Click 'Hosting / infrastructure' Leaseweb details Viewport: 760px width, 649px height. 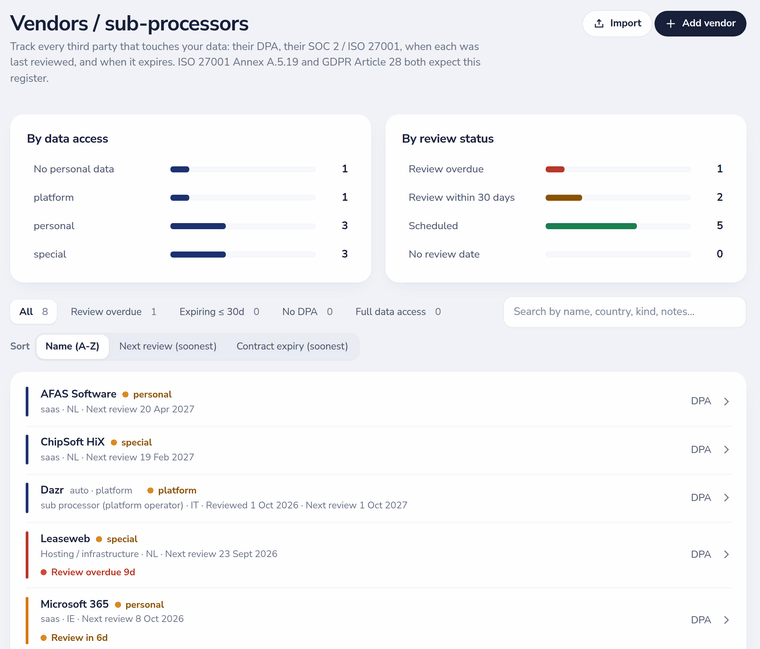click(x=90, y=554)
